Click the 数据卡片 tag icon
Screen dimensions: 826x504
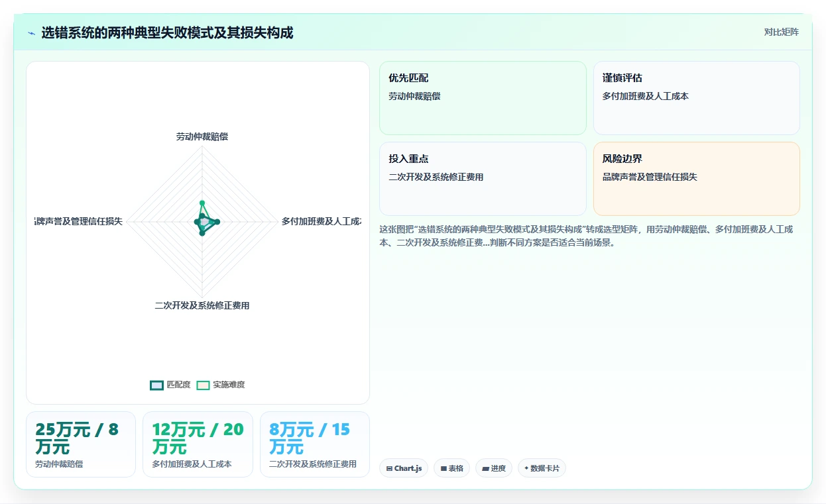point(526,468)
